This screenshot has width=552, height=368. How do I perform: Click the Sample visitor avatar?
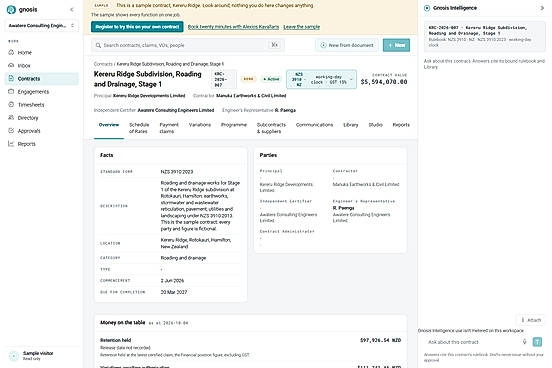(x=14, y=356)
